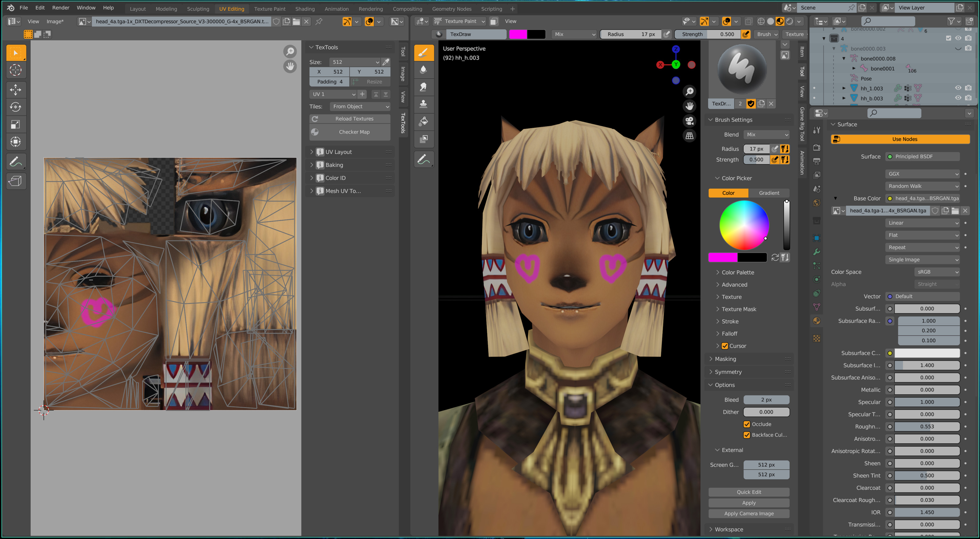Select the Draw brush tool in 3D viewport
The width and height of the screenshot is (980, 539).
coord(424,53)
